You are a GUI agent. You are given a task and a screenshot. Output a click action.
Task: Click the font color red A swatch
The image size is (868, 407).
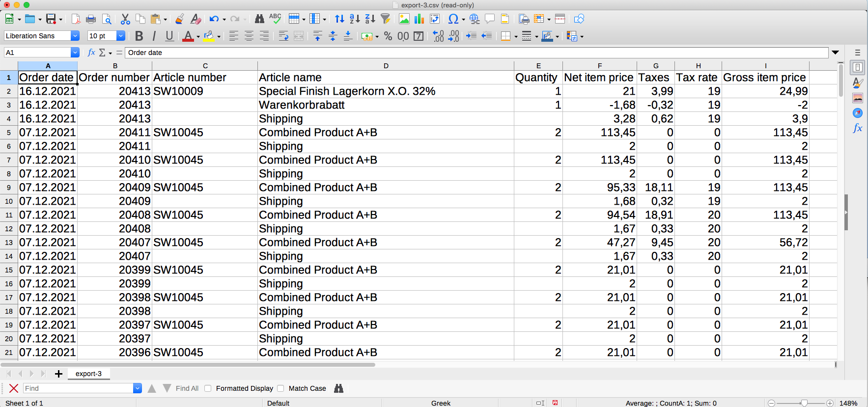tap(188, 36)
